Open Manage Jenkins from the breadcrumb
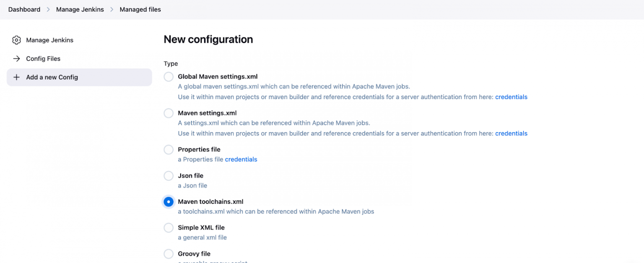Image resolution: width=644 pixels, height=263 pixels. click(80, 9)
